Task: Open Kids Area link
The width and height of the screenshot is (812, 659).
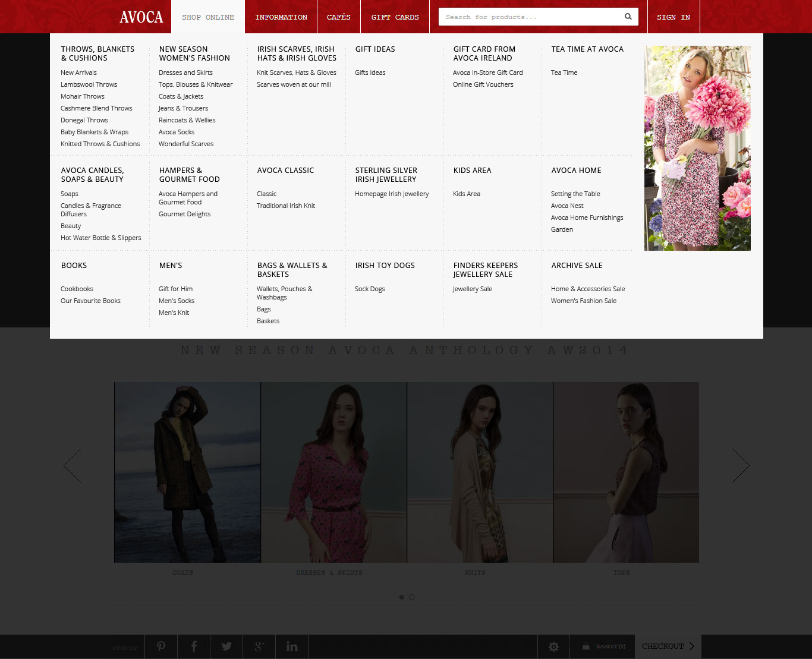Action: click(467, 194)
